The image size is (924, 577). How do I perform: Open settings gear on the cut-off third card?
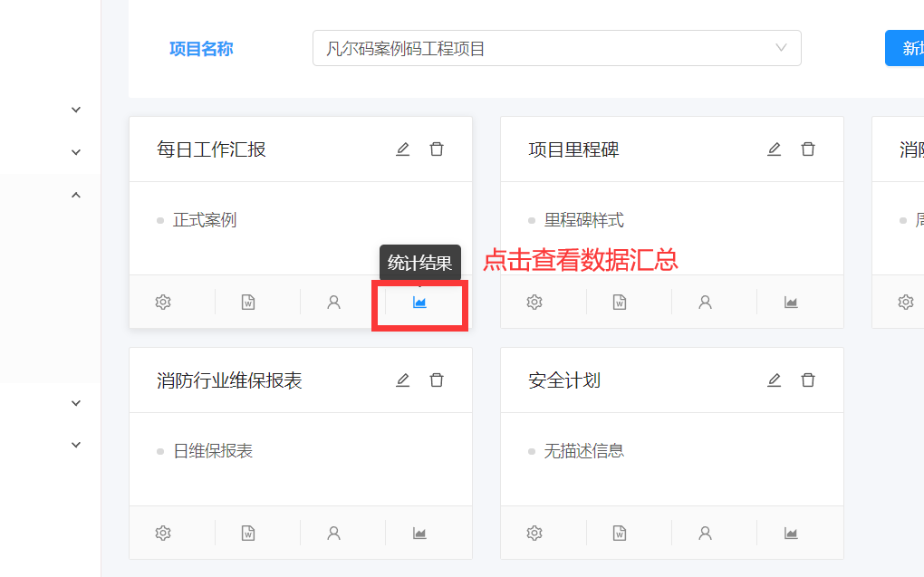906,303
